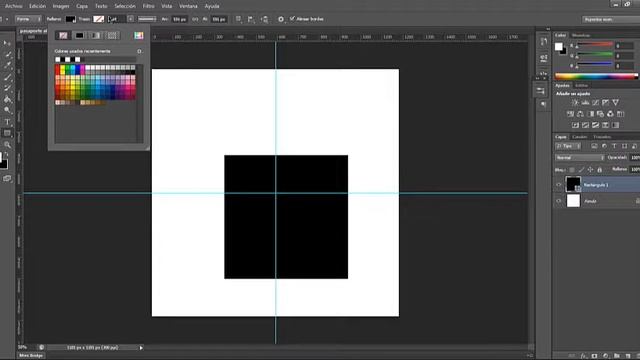Add Curves adjustment layer
The width and height of the screenshot is (640, 360).
coord(595,103)
